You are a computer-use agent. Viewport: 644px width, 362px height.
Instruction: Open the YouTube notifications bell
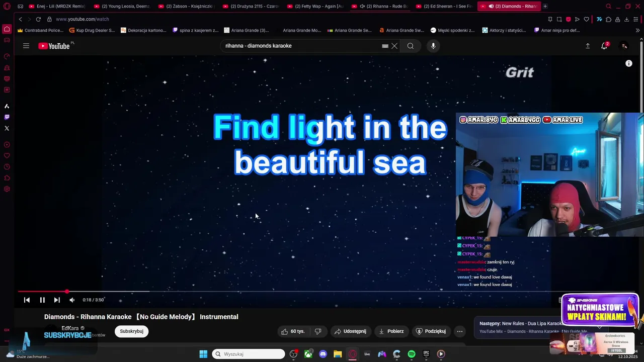[604, 46]
